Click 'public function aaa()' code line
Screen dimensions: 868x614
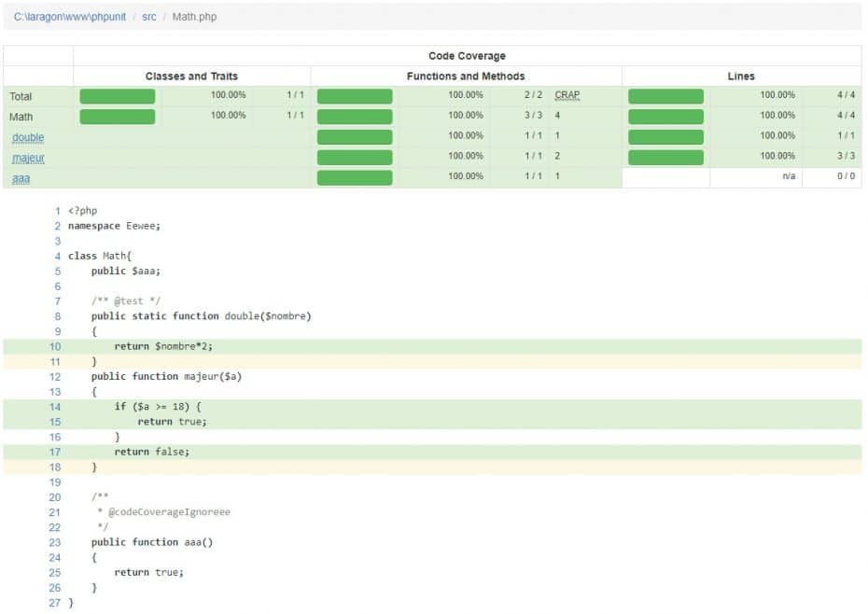click(x=152, y=542)
